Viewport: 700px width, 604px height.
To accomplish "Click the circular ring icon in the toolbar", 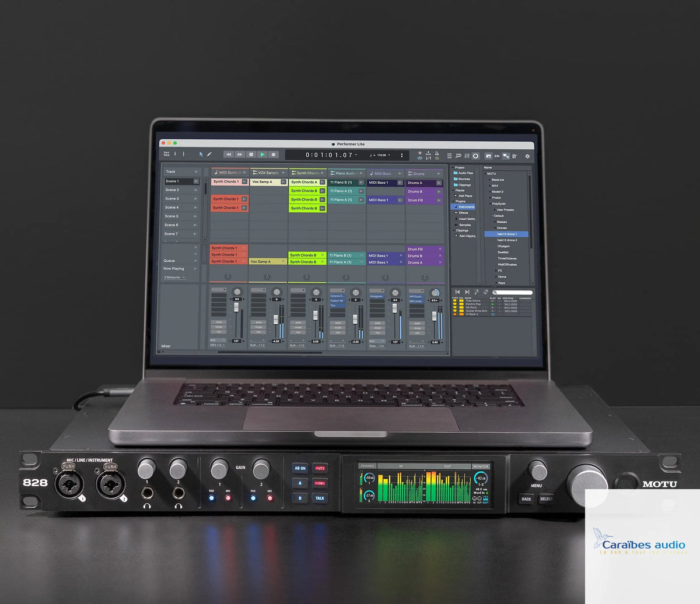I will click(475, 156).
